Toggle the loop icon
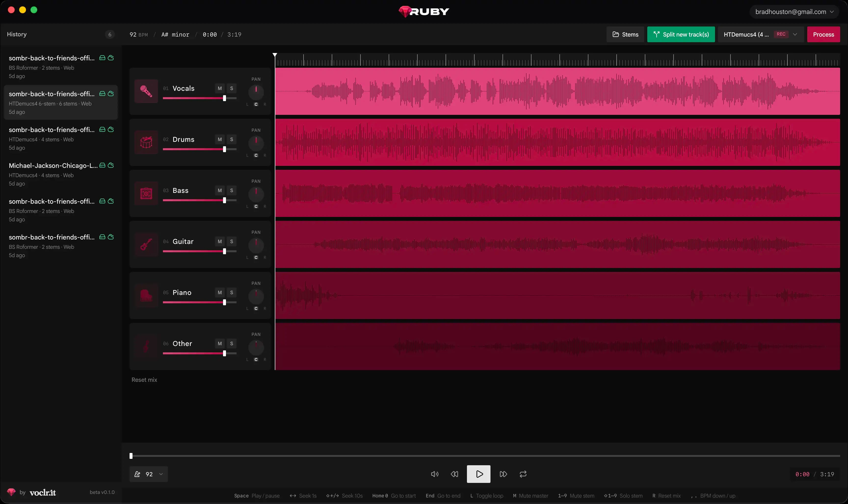 click(x=523, y=474)
